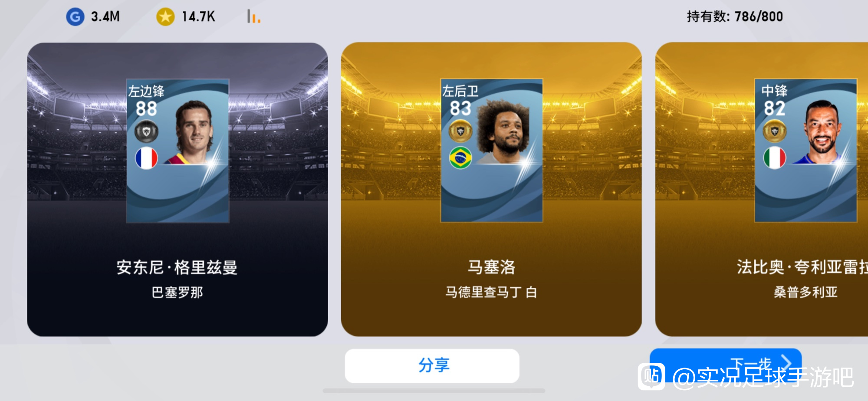Tap the 3.4M GP balance text
This screenshot has width=868, height=401.
click(105, 17)
